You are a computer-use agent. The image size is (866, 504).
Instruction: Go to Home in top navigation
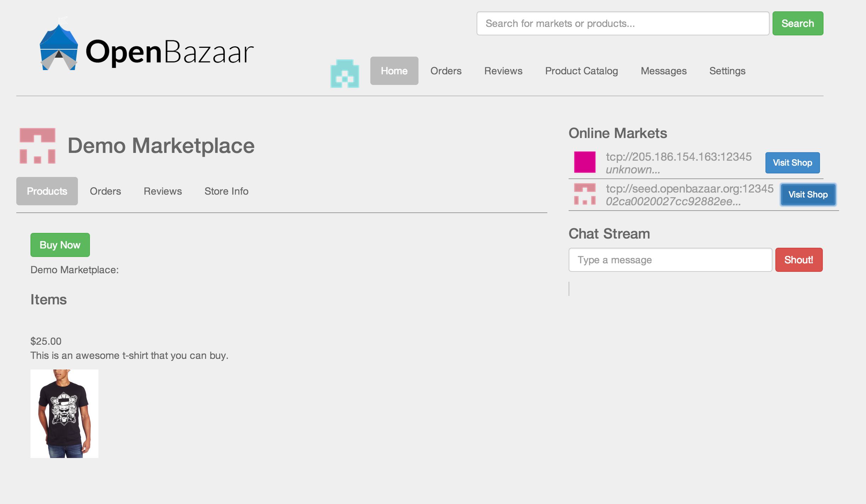coord(394,71)
